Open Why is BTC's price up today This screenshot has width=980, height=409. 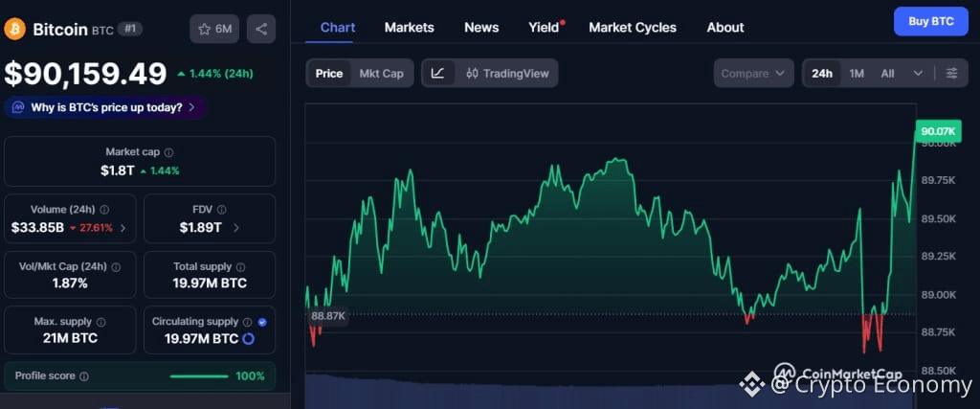(105, 107)
